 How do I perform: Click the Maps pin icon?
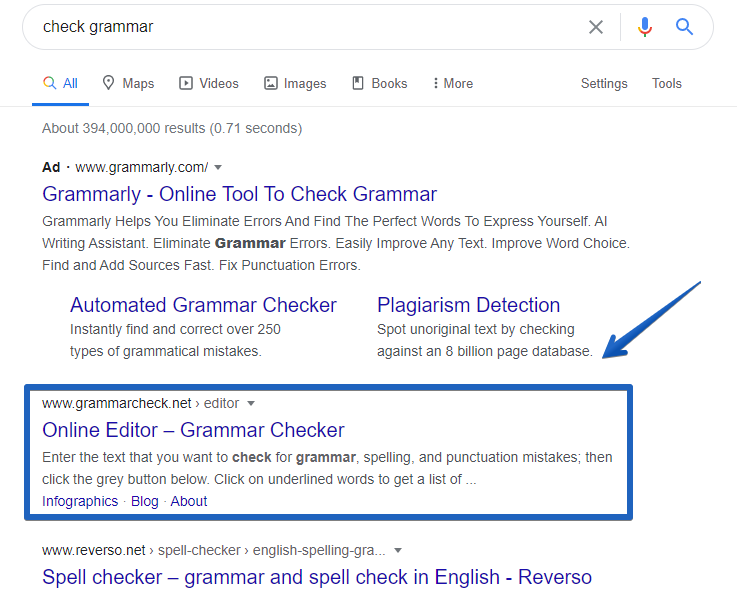pos(108,83)
